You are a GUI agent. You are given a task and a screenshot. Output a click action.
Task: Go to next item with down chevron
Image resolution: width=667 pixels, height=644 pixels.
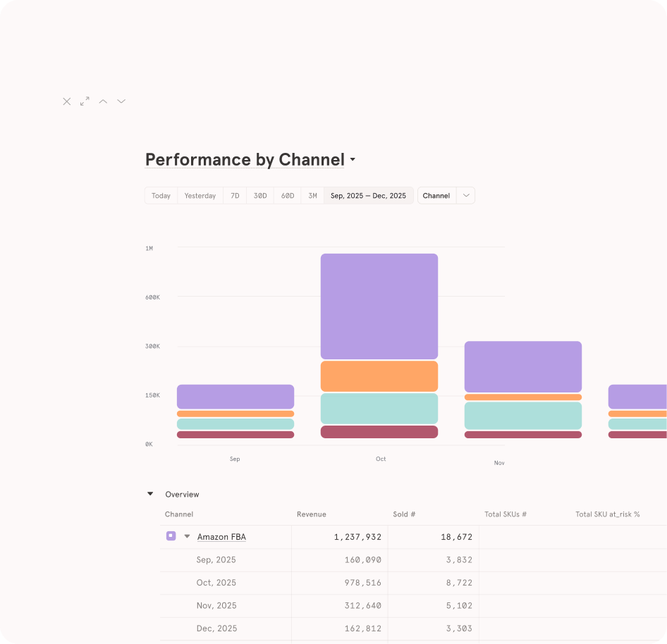pos(121,101)
